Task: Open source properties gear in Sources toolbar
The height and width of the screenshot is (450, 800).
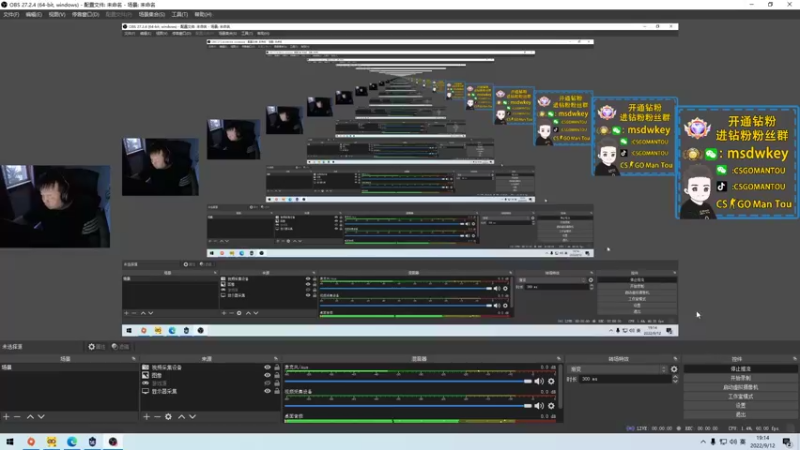Action: [x=168, y=417]
